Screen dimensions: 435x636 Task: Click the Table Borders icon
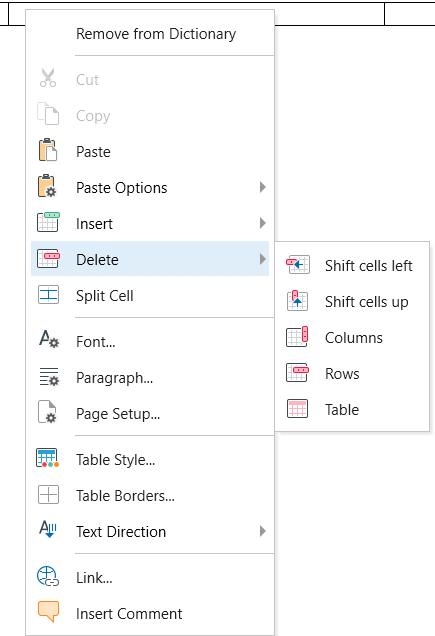48,495
